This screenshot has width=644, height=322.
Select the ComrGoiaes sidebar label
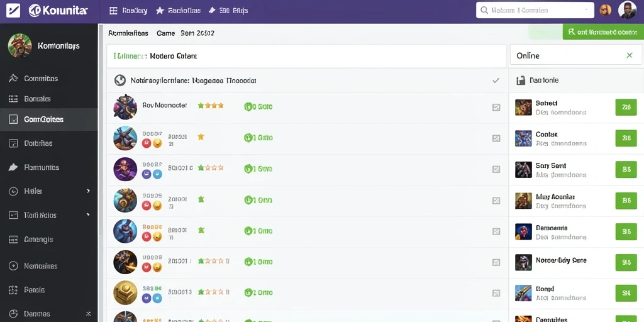click(x=43, y=119)
